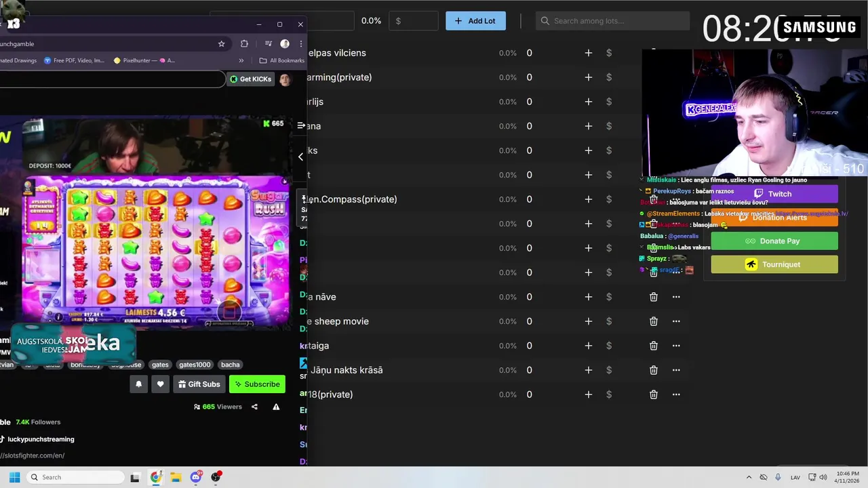868x488 pixels.
Task: Click the Gift Subs button
Action: point(199,384)
